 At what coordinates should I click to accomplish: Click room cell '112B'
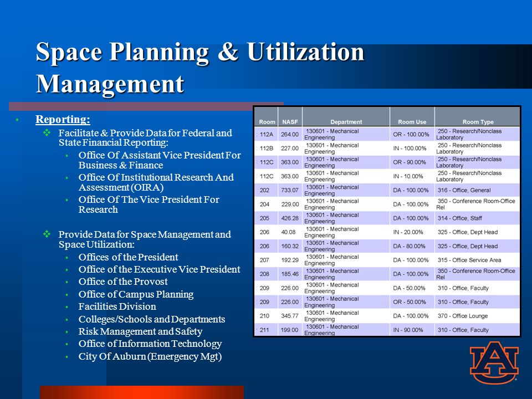click(267, 149)
